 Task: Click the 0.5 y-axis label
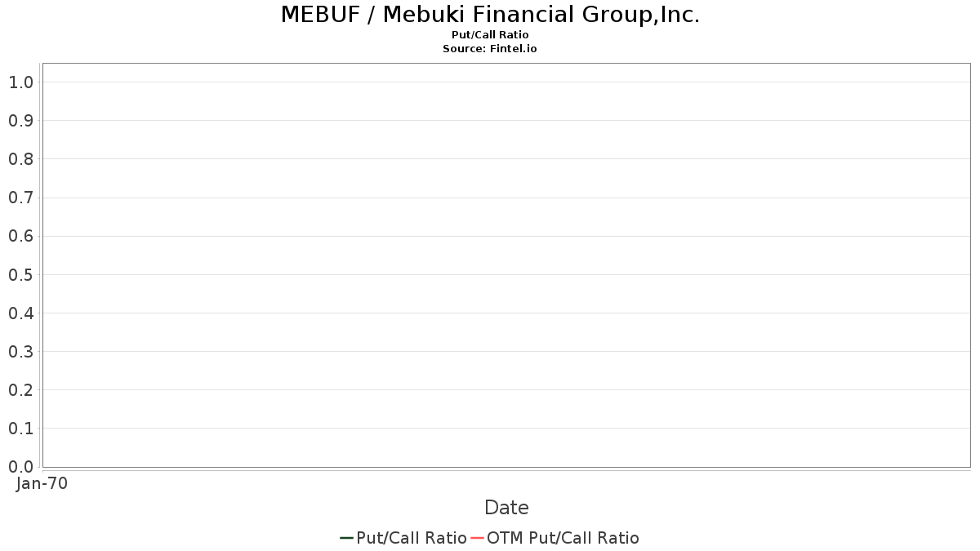click(x=20, y=274)
